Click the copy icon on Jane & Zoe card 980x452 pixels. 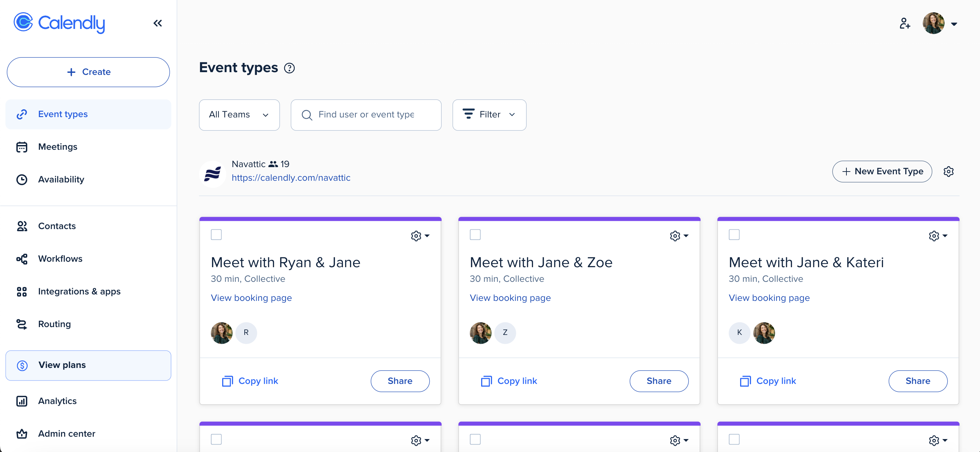(x=486, y=381)
